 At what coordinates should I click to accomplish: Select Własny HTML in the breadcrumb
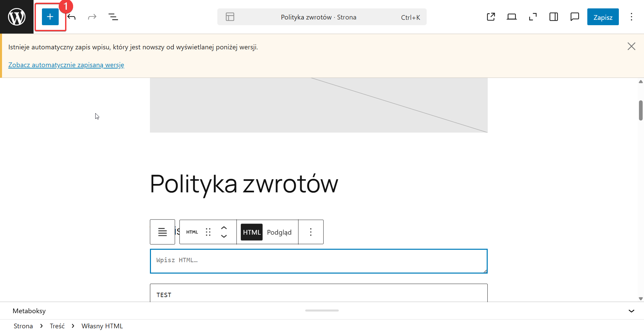pos(102,326)
